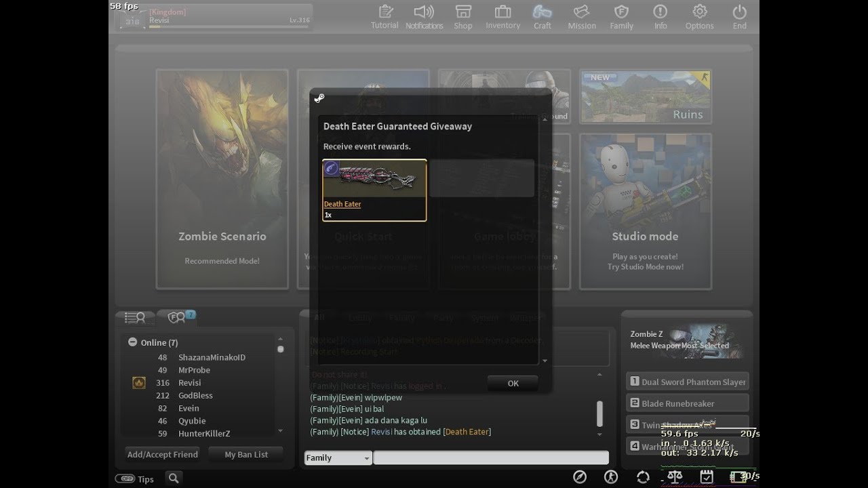Click the Revisi player profile bar

click(x=214, y=17)
